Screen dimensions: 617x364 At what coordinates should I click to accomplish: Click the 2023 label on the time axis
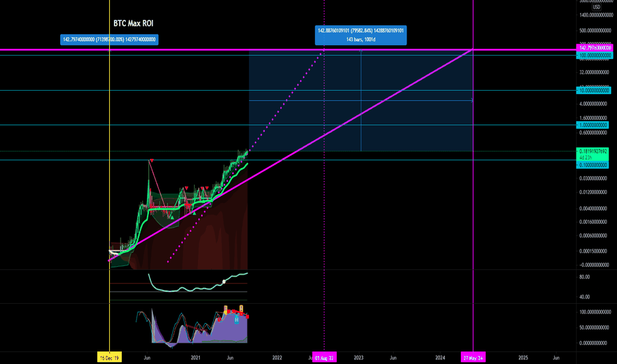[x=358, y=357]
